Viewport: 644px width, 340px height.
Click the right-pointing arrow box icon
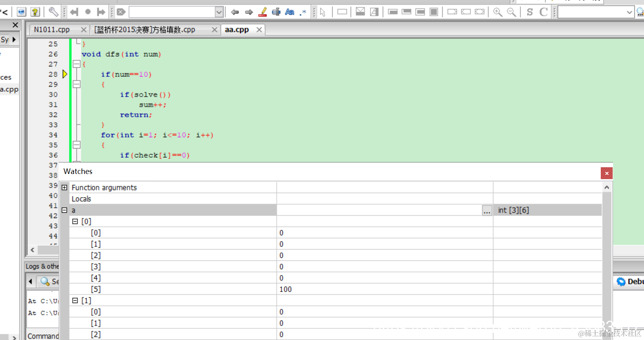(452, 12)
